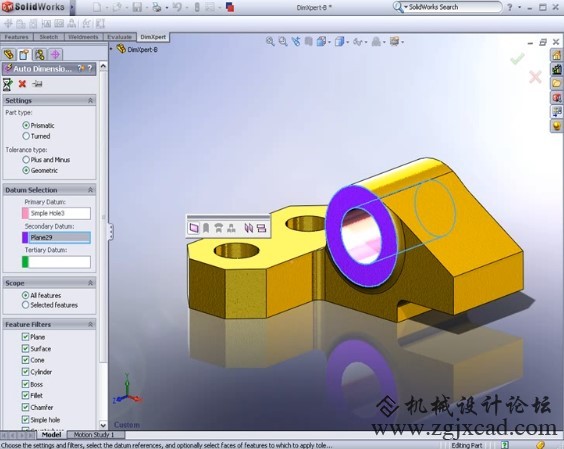Click the pink Primary Datum color swatch
Screen dimensions: 564x449
25,213
